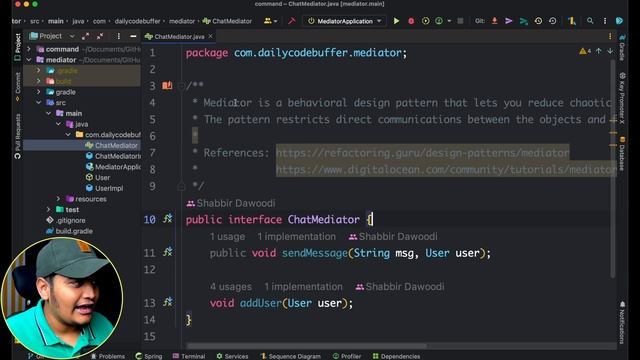Collapse all in Project panel
This screenshot has width=640, height=360.
pos(100,36)
